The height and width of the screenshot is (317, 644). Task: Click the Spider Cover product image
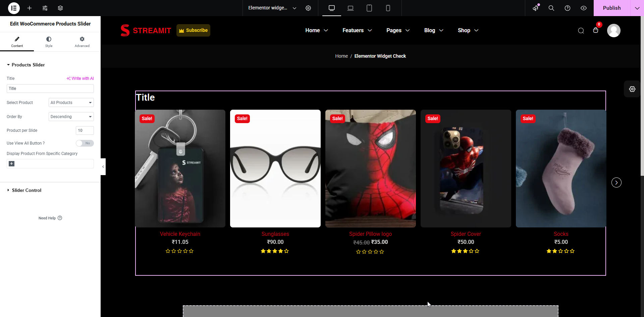coord(466,168)
